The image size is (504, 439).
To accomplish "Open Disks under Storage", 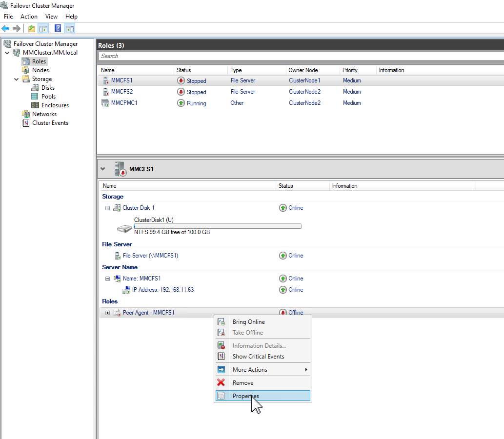I will click(48, 88).
